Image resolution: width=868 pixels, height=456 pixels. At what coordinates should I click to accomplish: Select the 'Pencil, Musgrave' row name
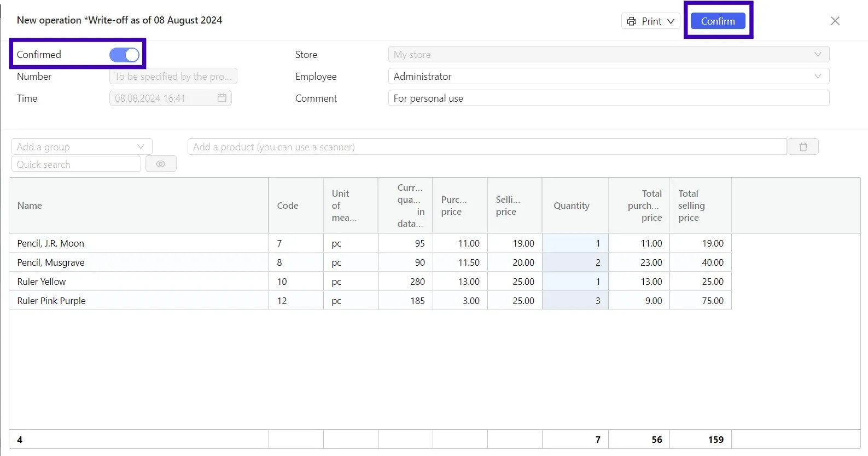coord(51,262)
